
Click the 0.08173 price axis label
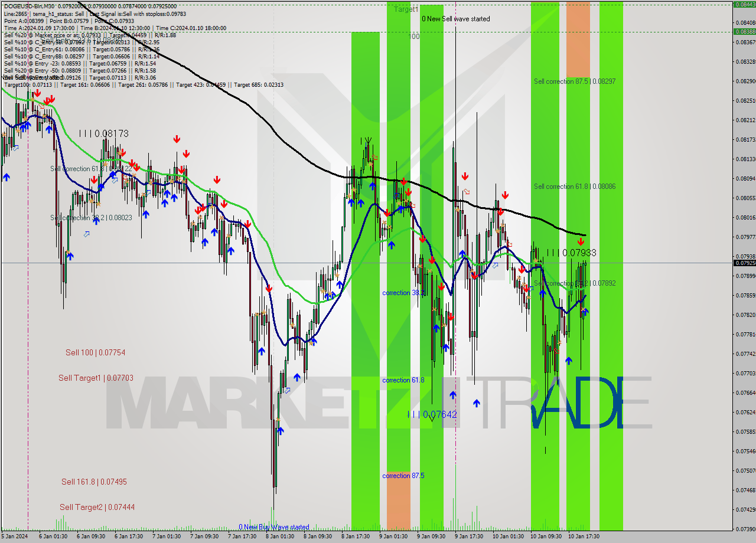point(745,139)
